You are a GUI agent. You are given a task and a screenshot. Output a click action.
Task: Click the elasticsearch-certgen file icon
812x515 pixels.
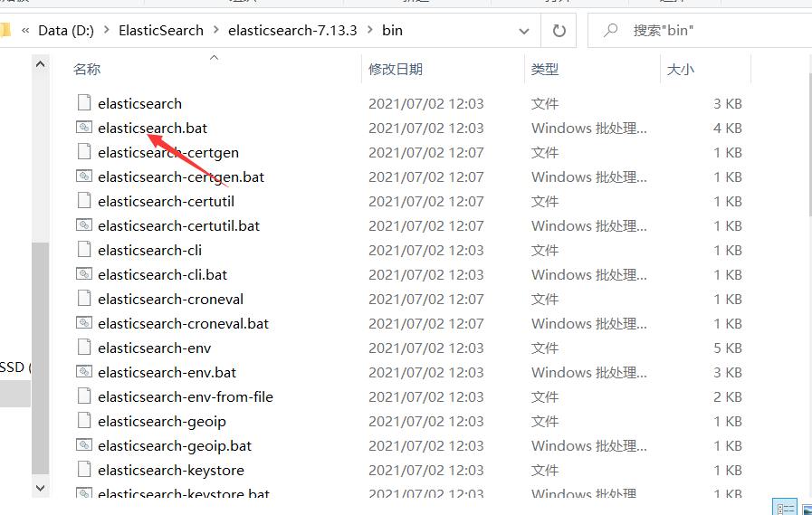pos(84,152)
